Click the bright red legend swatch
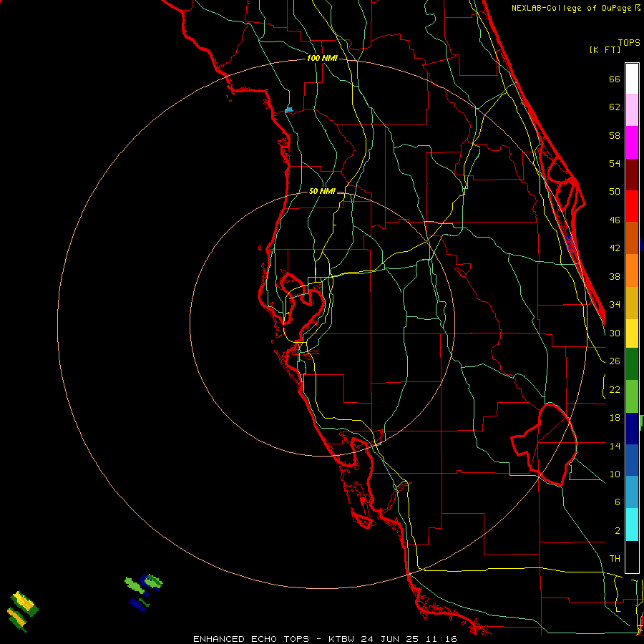The height and width of the screenshot is (644, 644). click(x=632, y=206)
